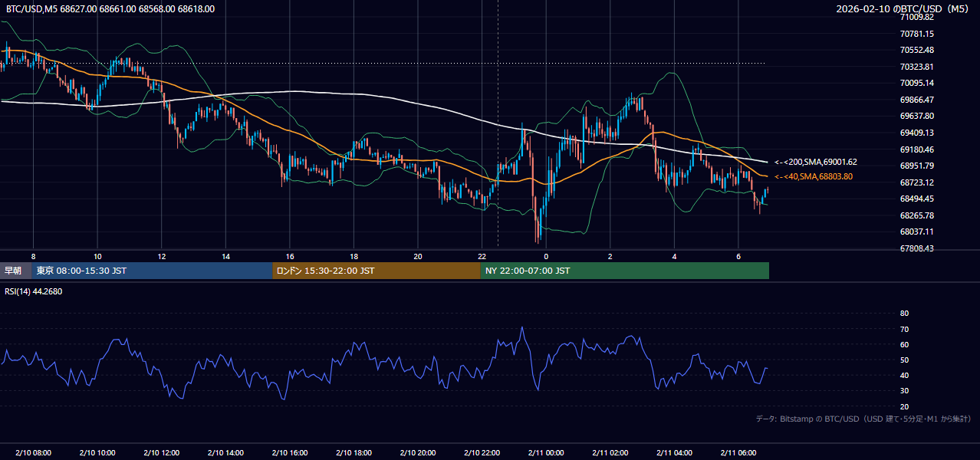Viewport: 980px width, 460px height.
Task: Click the 70781.15 price axis label
Action: pos(917,34)
